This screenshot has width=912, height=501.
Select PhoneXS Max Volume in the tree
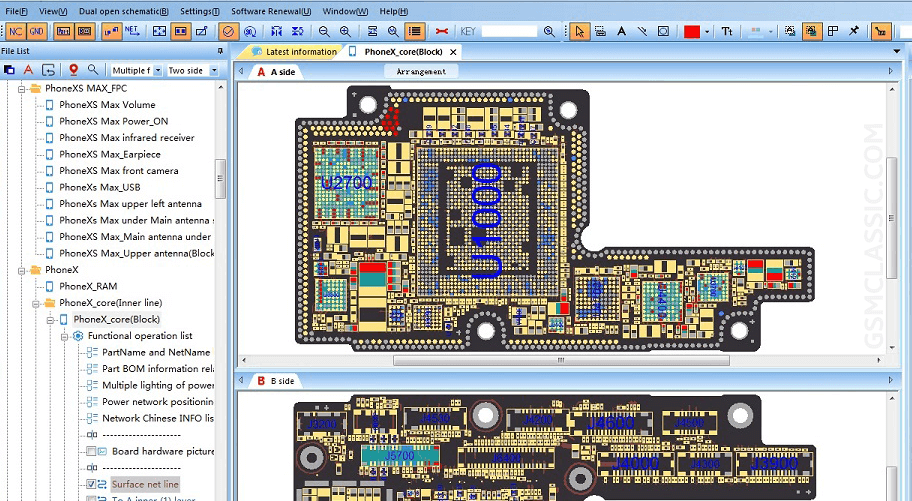[x=107, y=105]
